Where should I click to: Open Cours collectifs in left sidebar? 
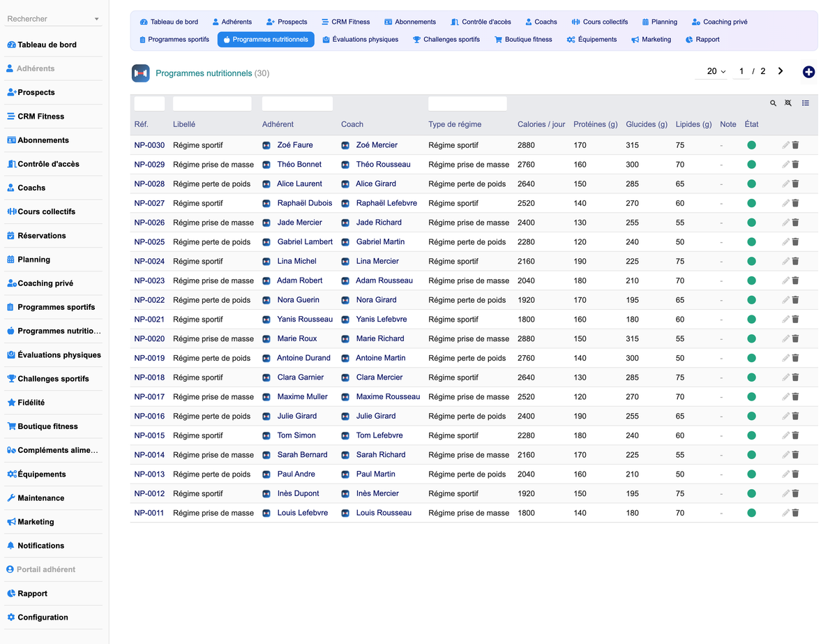[x=53, y=211]
